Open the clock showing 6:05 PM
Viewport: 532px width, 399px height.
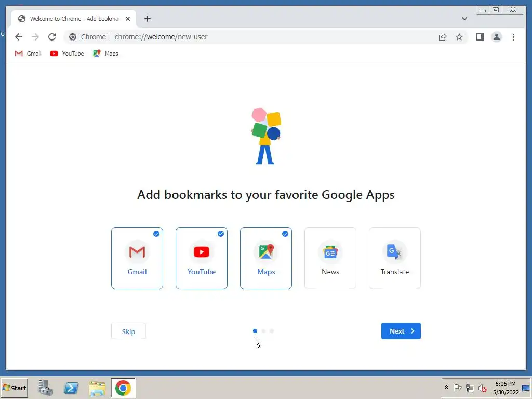[506, 388]
